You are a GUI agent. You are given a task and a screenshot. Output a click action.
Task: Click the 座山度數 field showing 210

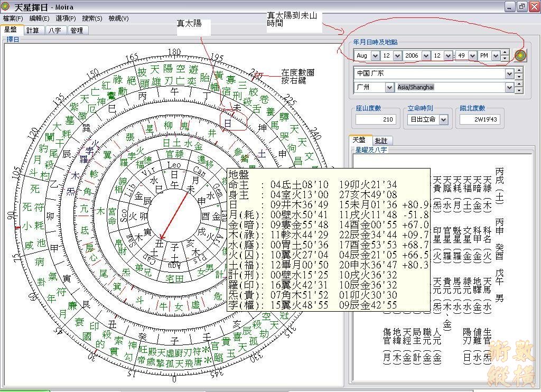(375, 119)
